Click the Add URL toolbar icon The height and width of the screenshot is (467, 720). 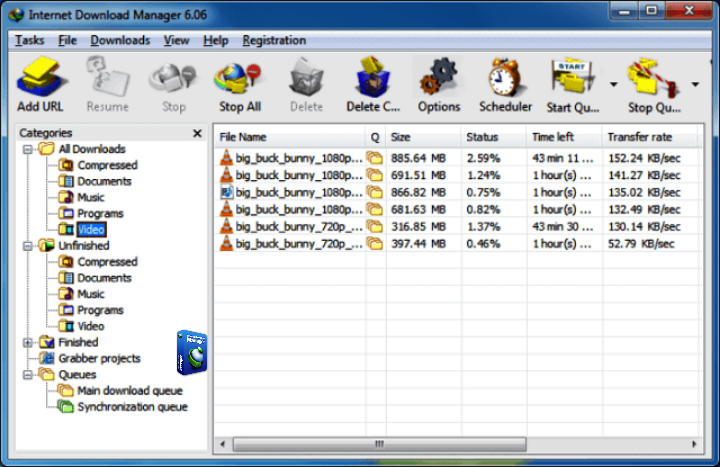40,84
